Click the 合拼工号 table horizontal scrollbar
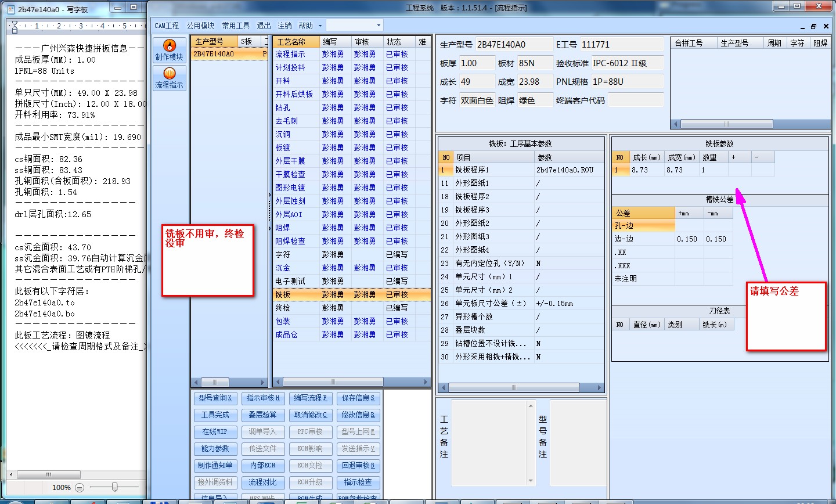The height and width of the screenshot is (504, 836). coord(750,124)
